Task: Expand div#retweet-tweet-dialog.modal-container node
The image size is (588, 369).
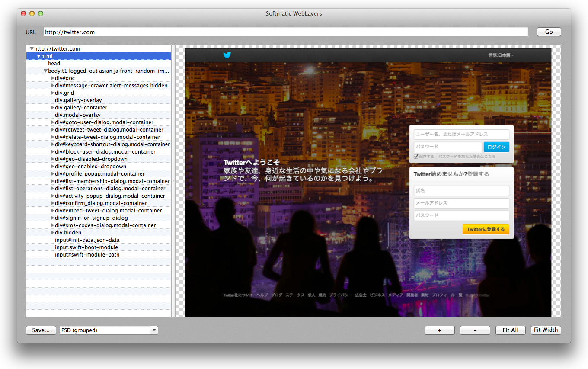Action: pyautogui.click(x=52, y=130)
